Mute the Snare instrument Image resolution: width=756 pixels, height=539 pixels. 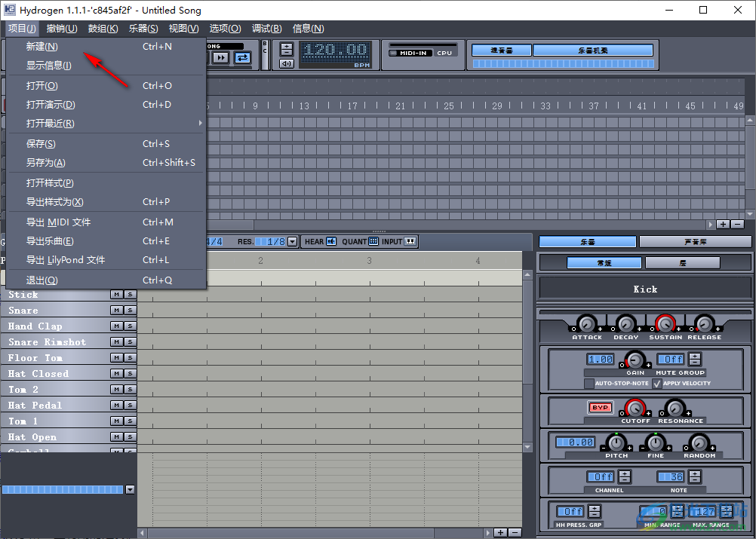117,310
